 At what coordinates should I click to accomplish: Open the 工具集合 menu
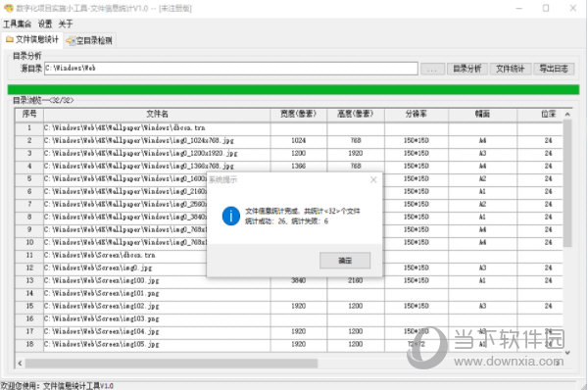point(18,24)
